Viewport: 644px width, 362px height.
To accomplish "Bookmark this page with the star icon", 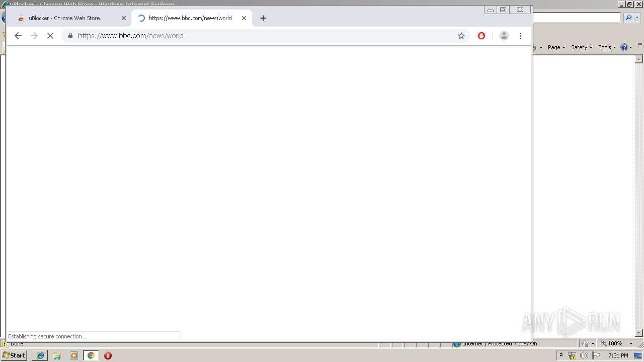I will (x=461, y=36).
